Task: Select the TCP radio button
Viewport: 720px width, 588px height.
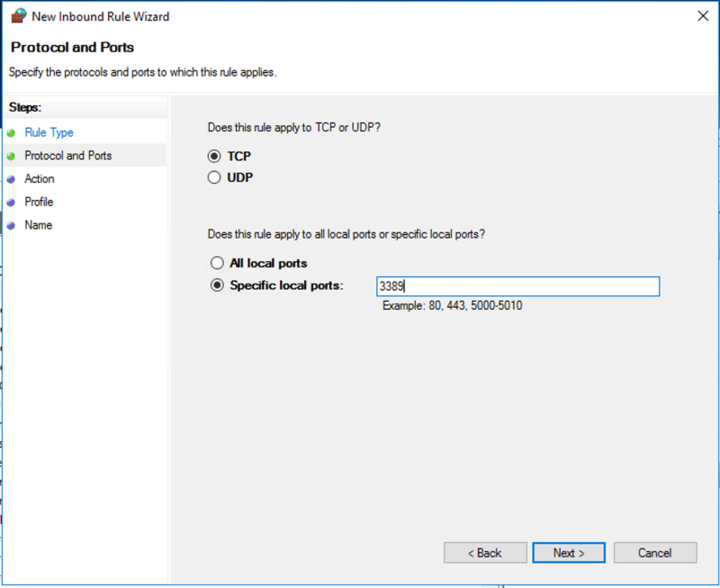Action: point(214,156)
